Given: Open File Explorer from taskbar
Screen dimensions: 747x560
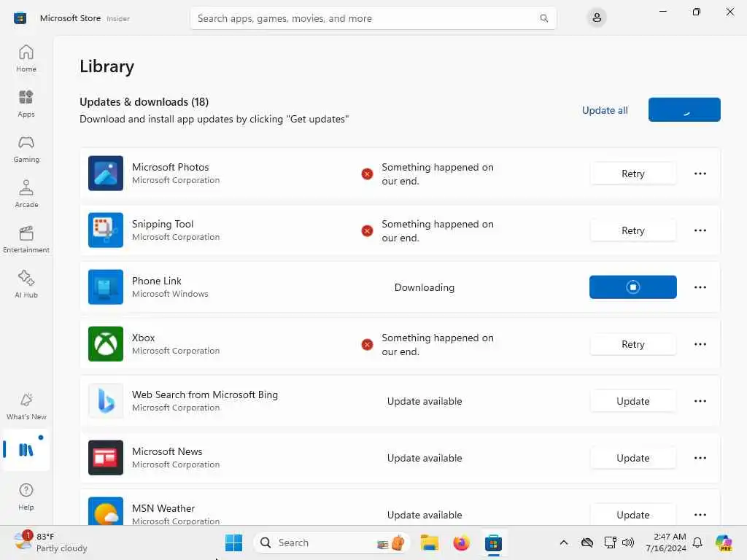Looking at the screenshot, I should pos(429,542).
